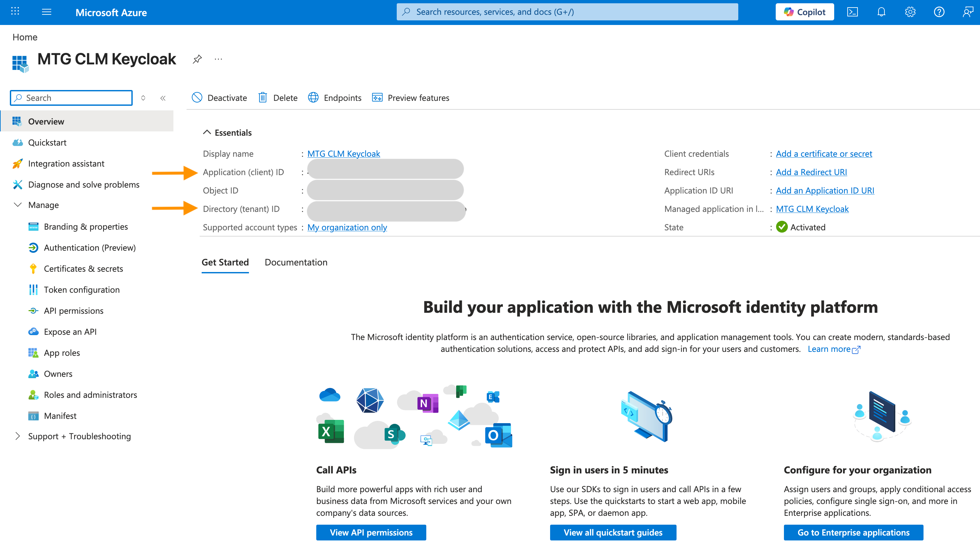The image size is (980, 548).
Task: Click the Learn more link
Action: coord(834,349)
